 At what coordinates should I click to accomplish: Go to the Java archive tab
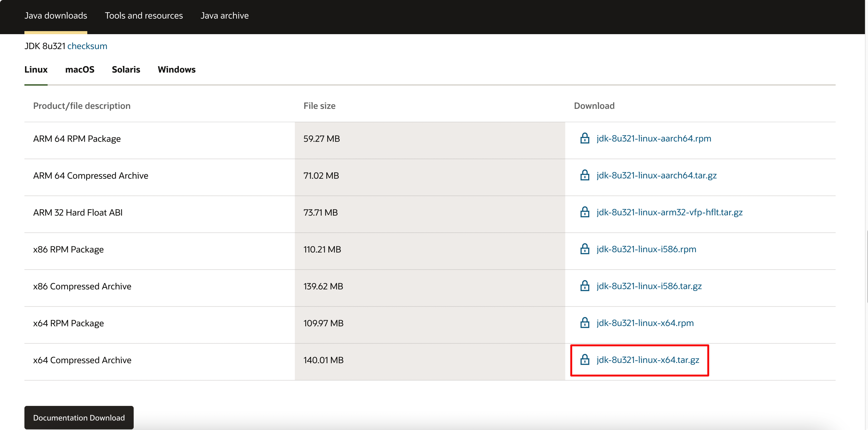tap(224, 16)
